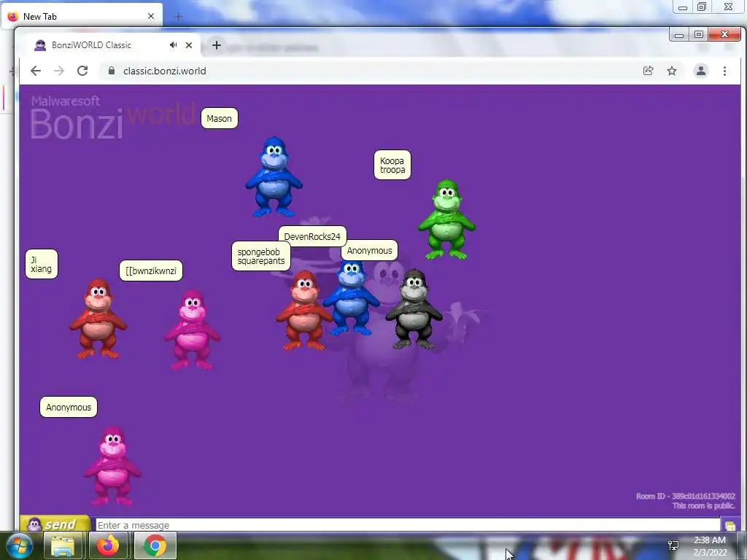This screenshot has height=560, width=747.
Task: Open File Explorer from the taskbar
Action: point(63,545)
